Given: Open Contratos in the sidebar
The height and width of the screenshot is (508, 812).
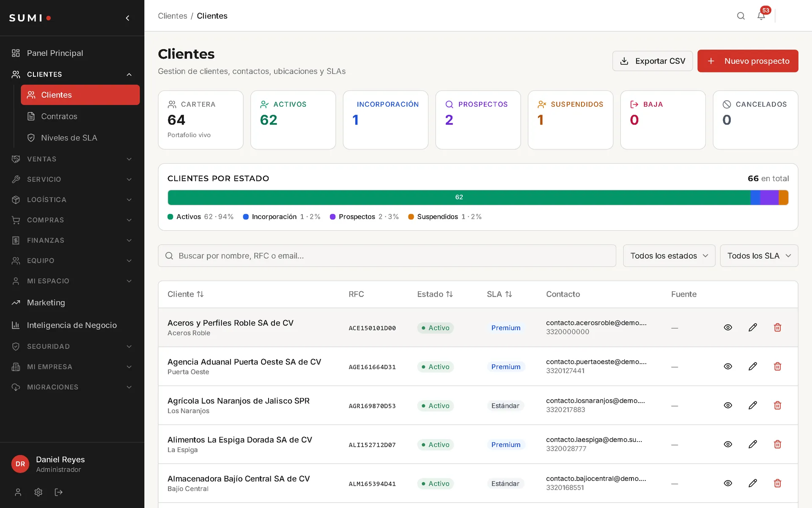Looking at the screenshot, I should (x=80, y=116).
